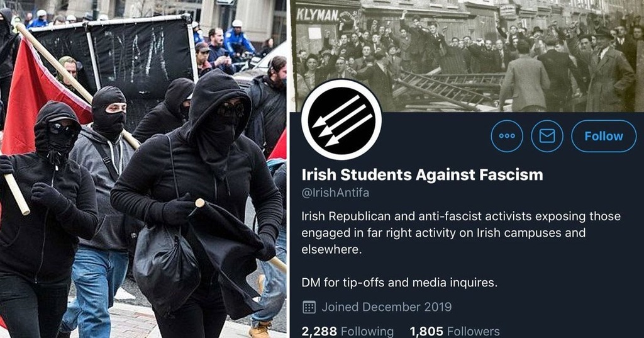Open the three-dot more options menu

click(x=507, y=136)
